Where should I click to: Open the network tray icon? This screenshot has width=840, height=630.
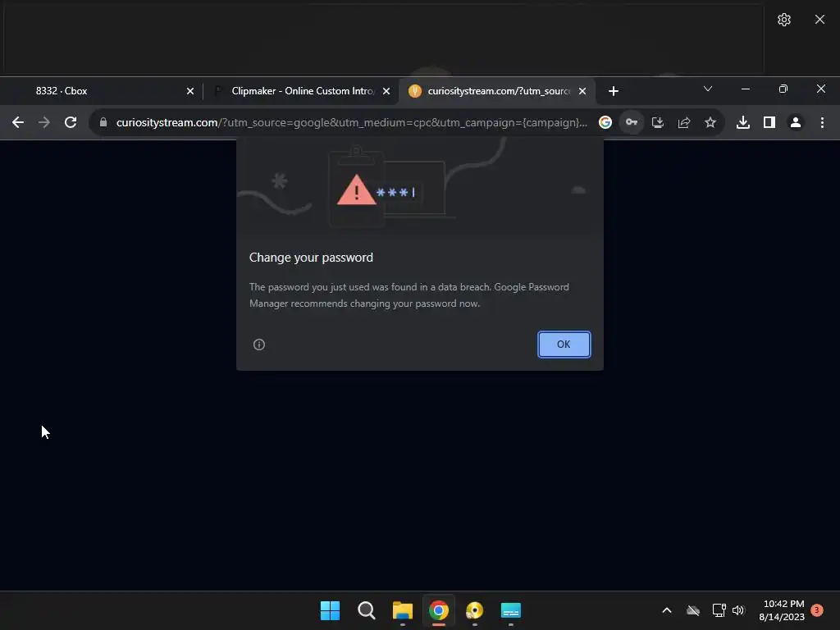pyautogui.click(x=719, y=610)
